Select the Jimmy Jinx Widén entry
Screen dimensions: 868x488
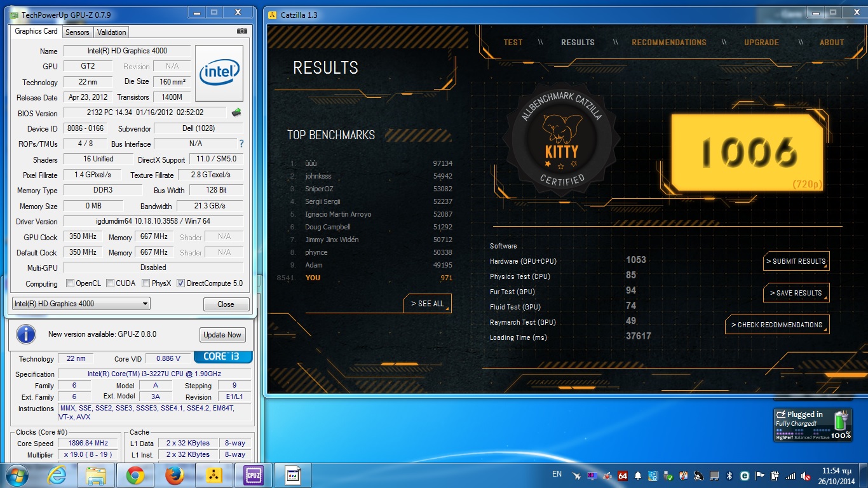click(x=372, y=240)
